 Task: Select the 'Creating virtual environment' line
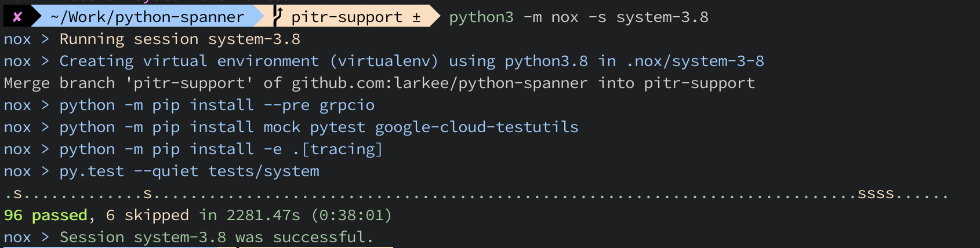(x=384, y=61)
